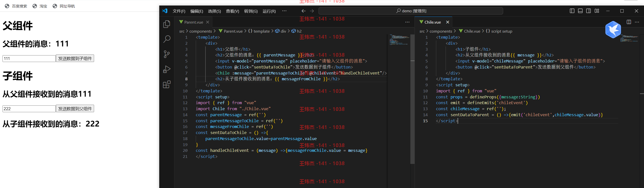The image size is (644, 188).
Task: Open more actions for Parent.vue editor group
Action: 407,22
